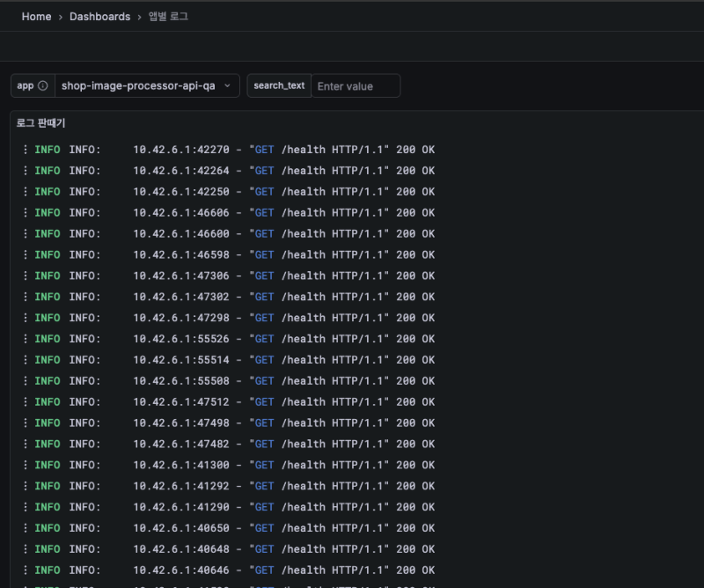
Task: Open Dashboards breadcrumb link
Action: point(99,17)
